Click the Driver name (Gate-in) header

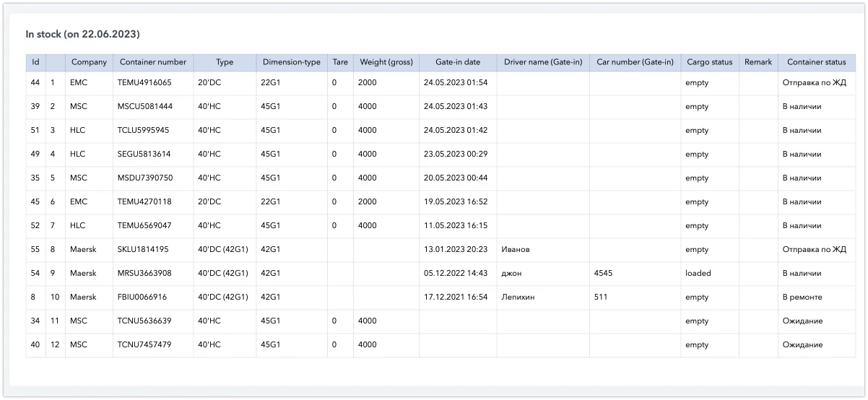point(543,62)
